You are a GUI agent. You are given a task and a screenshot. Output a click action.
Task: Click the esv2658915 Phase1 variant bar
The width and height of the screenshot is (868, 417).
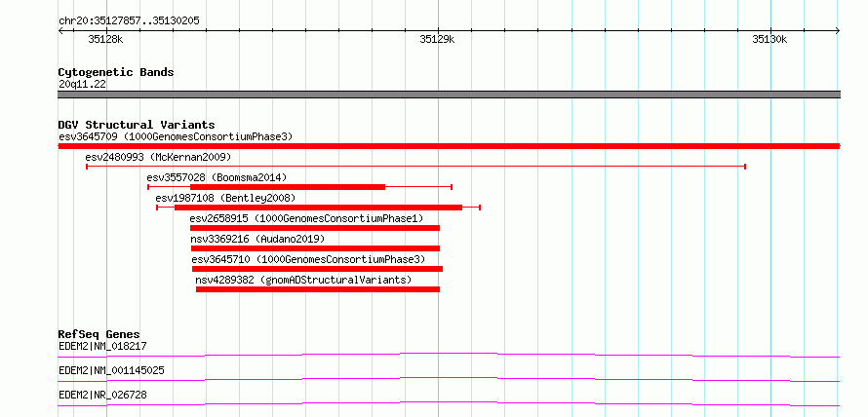(x=314, y=228)
